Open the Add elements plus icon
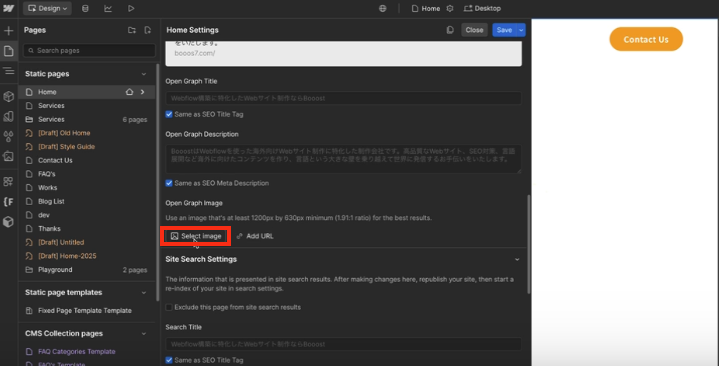Image resolution: width=719 pixels, height=366 pixels. point(8,31)
